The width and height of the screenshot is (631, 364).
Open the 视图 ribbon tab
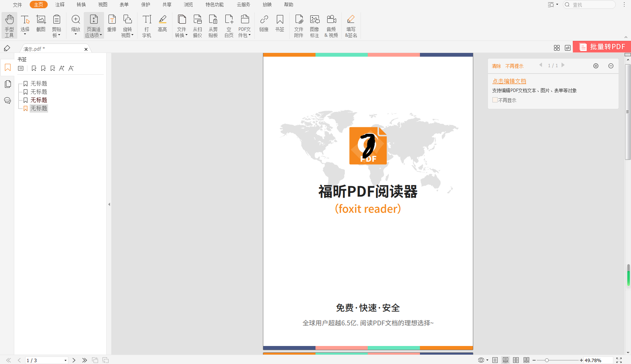point(103,5)
